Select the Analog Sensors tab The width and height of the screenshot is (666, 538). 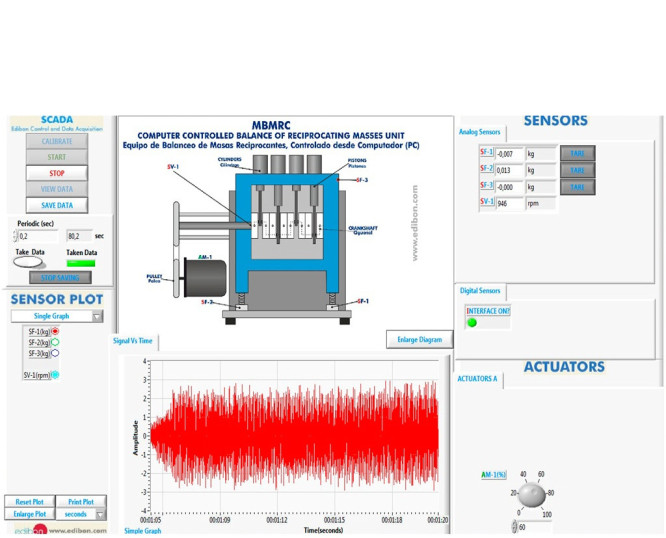(x=480, y=132)
